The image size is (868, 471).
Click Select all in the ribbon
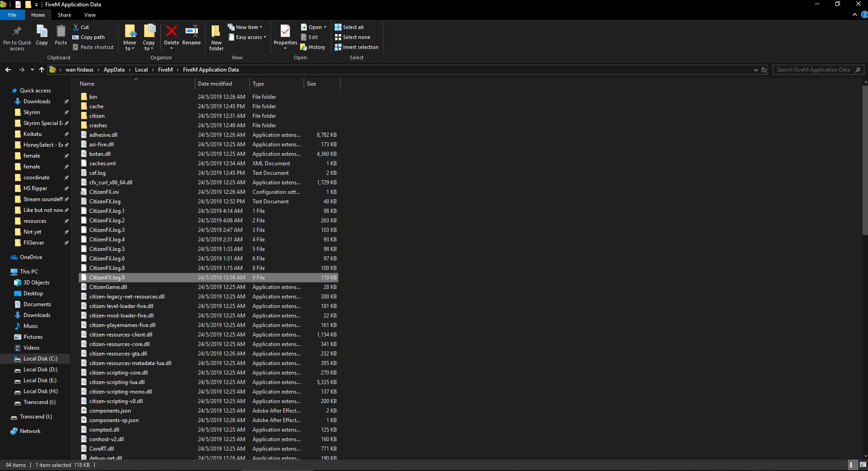[349, 27]
